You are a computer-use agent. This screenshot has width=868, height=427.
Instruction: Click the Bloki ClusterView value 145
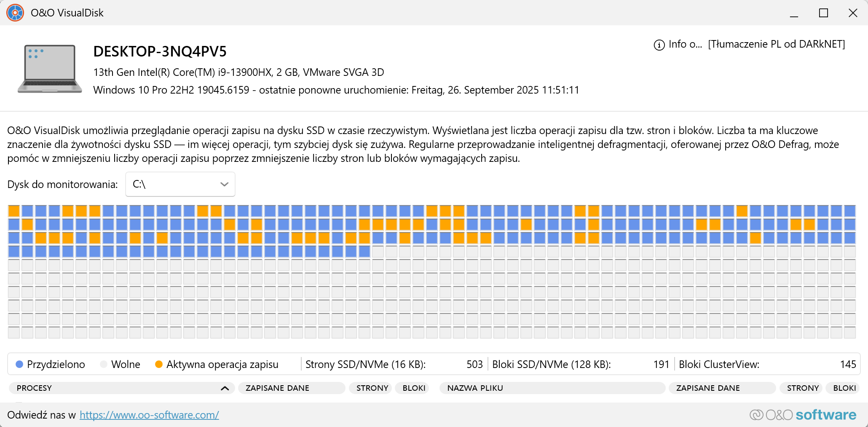pyautogui.click(x=848, y=364)
